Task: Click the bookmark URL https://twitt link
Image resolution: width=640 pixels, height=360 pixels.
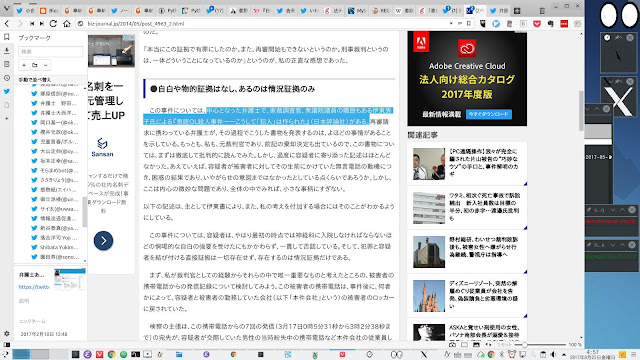Action: pos(34,287)
